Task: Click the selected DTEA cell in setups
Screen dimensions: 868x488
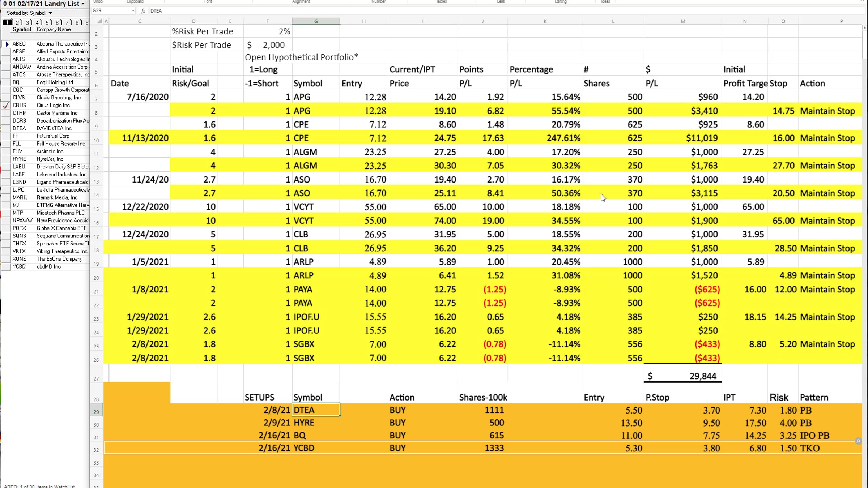Action: [x=316, y=410]
